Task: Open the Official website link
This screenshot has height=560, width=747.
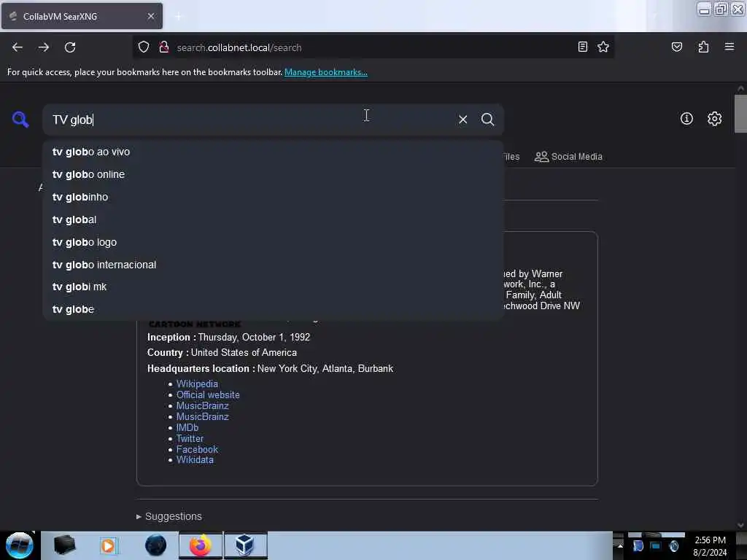Action: pyautogui.click(x=208, y=394)
